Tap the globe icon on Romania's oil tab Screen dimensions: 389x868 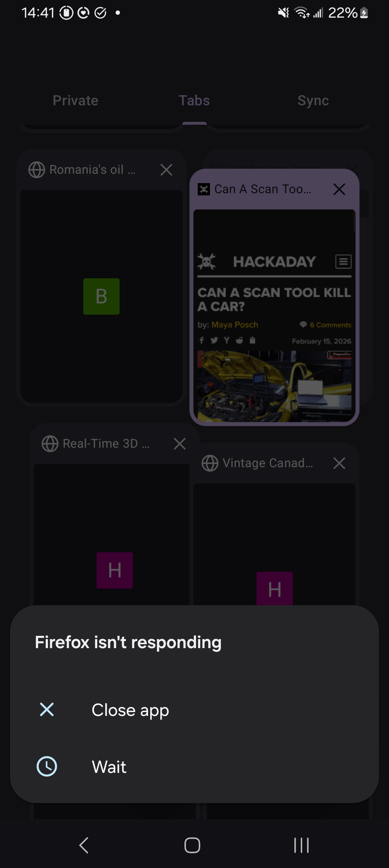[37, 169]
